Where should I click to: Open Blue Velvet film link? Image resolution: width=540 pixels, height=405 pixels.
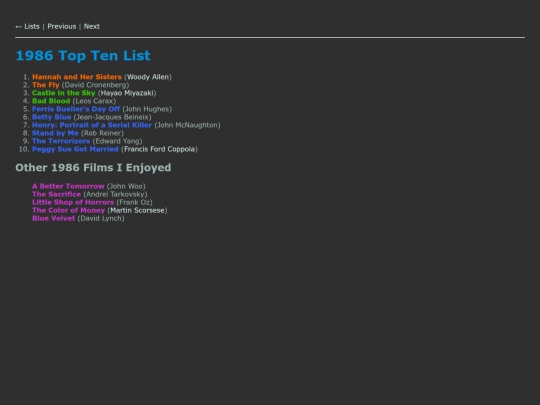(53, 218)
